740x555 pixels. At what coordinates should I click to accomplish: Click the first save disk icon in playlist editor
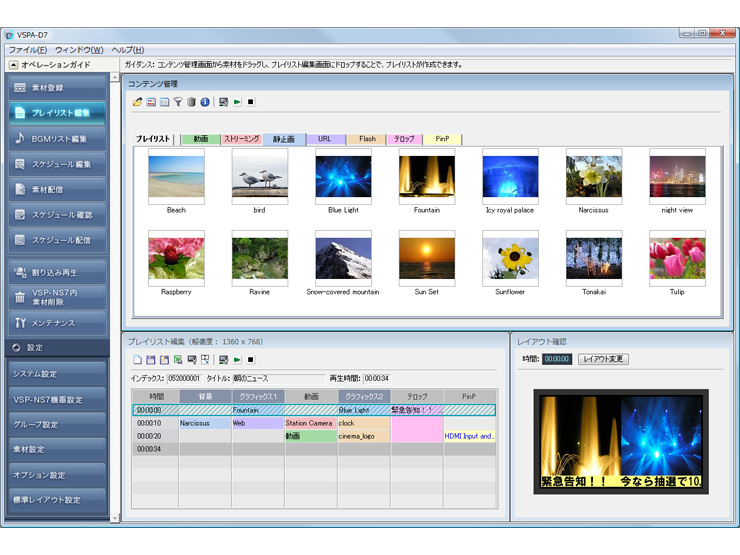point(151,359)
